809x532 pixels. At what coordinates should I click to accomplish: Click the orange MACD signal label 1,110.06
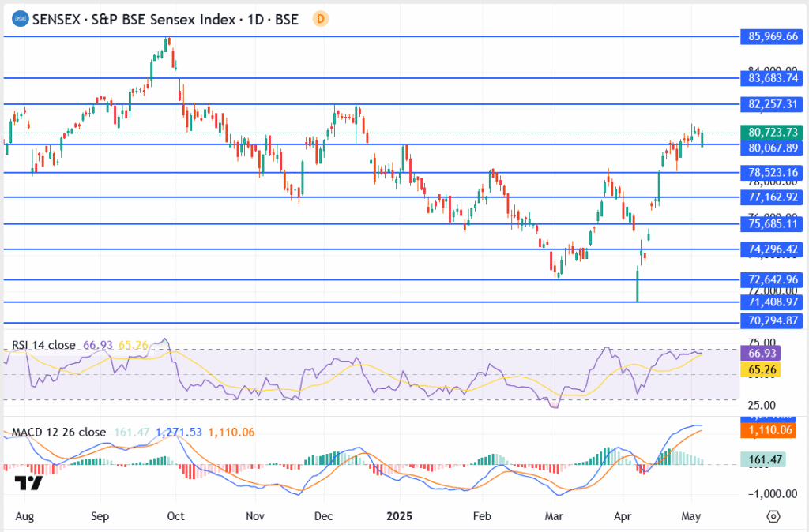[771, 430]
